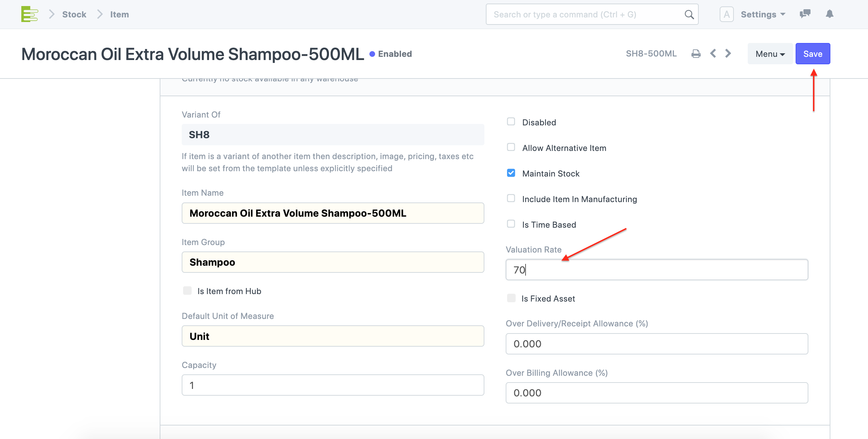
Task: Check Include Item In Manufacturing
Action: [511, 199]
